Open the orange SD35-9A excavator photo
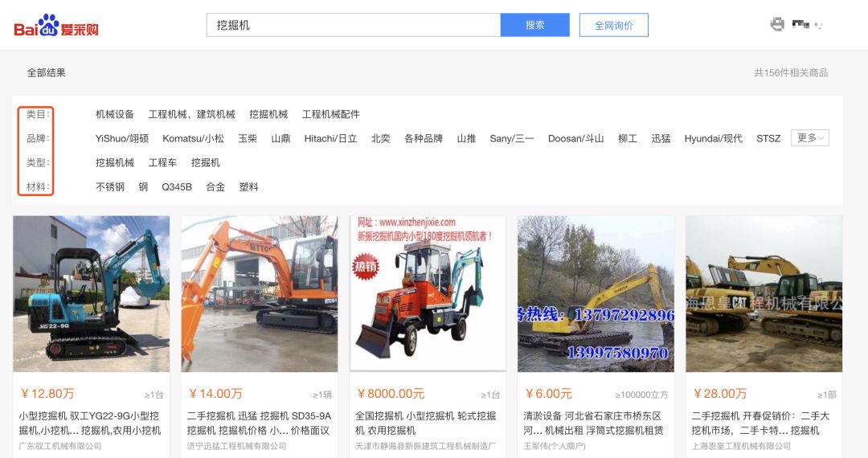This screenshot has height=458, width=868. coord(260,294)
